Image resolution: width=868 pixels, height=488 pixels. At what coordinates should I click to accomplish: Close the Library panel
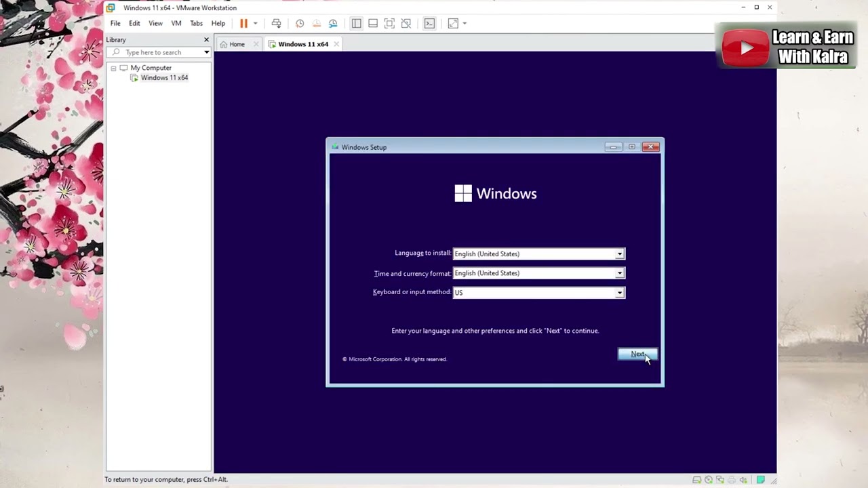coord(206,40)
